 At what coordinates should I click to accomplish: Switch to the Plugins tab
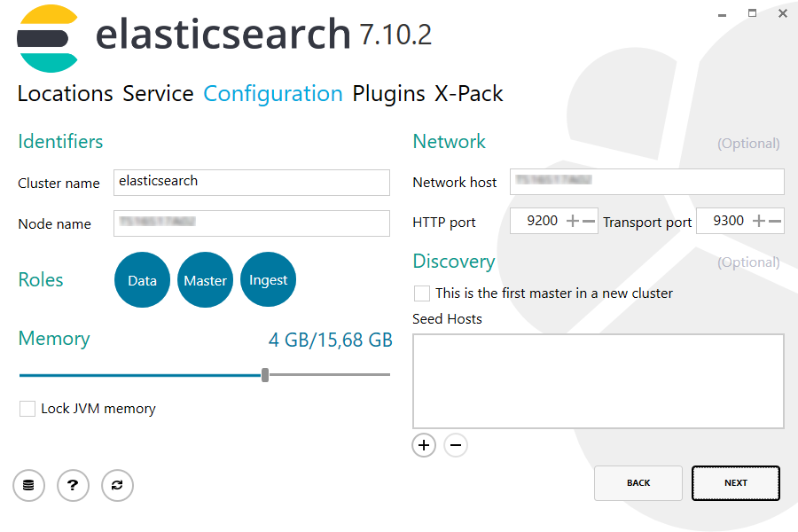coord(387,93)
